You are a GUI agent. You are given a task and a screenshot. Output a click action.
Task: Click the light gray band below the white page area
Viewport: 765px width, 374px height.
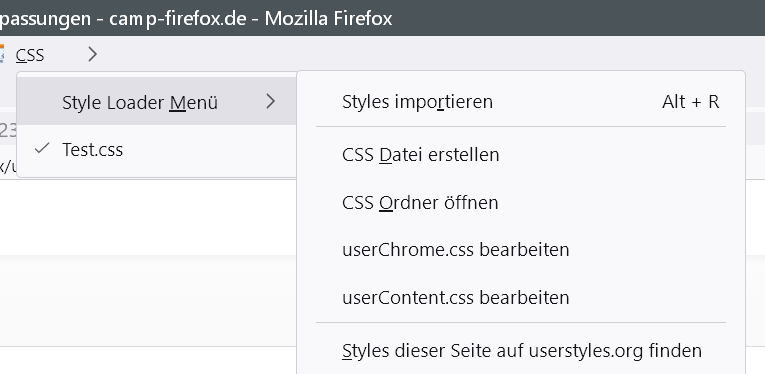[x=148, y=300]
